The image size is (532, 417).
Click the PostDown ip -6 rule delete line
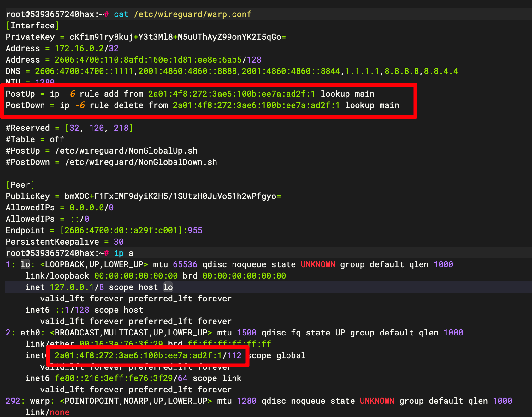(x=202, y=105)
